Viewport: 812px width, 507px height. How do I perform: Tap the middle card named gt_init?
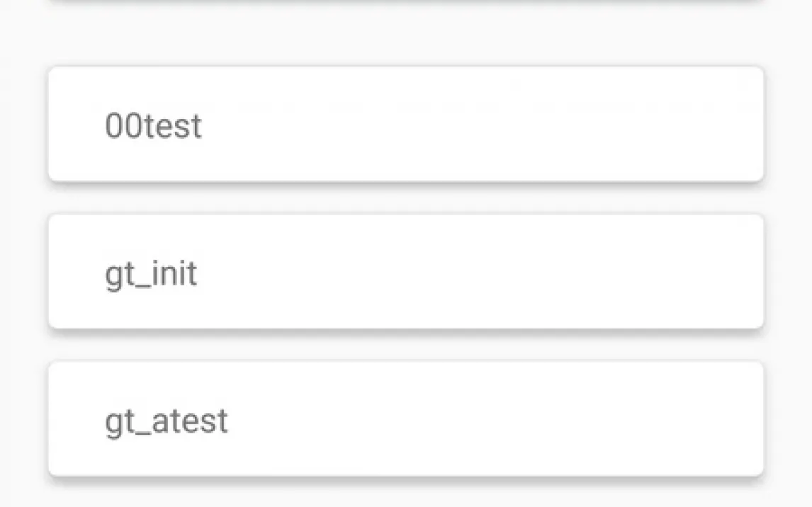coord(405,272)
